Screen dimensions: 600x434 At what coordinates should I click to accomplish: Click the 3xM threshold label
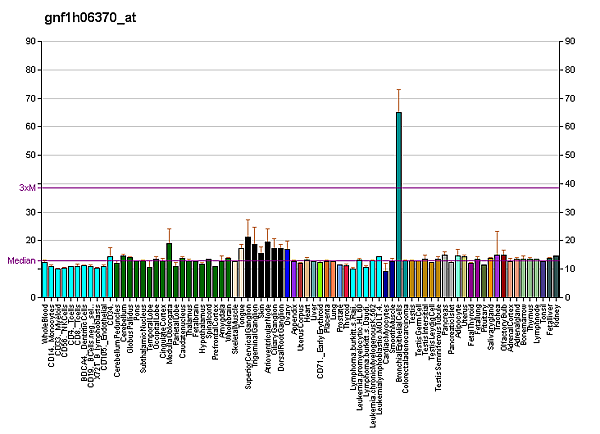pyautogui.click(x=27, y=188)
